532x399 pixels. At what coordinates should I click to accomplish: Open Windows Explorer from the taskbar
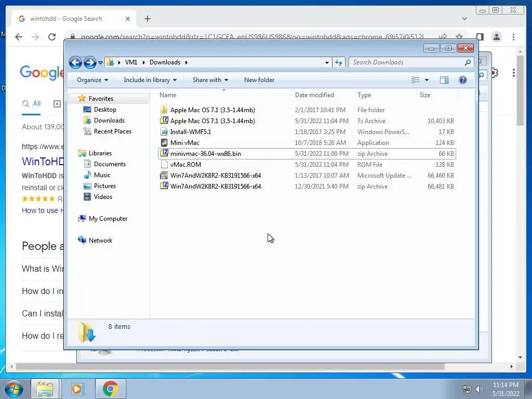click(45, 389)
